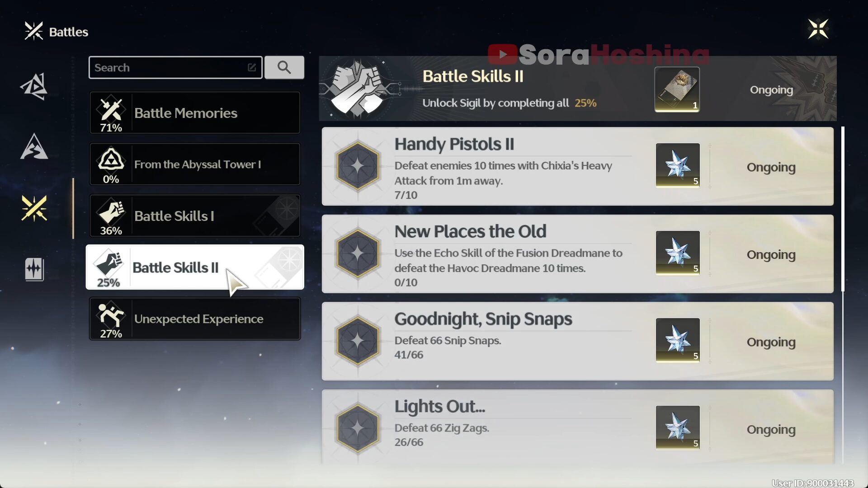The image size is (868, 488).
Task: Toggle Goodnight Snip Snaps ongoing status
Action: click(771, 342)
